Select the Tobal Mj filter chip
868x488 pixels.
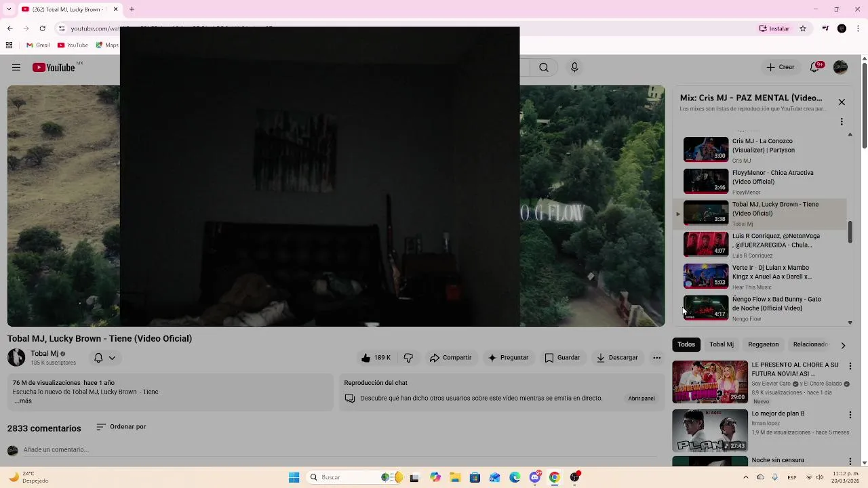(722, 344)
